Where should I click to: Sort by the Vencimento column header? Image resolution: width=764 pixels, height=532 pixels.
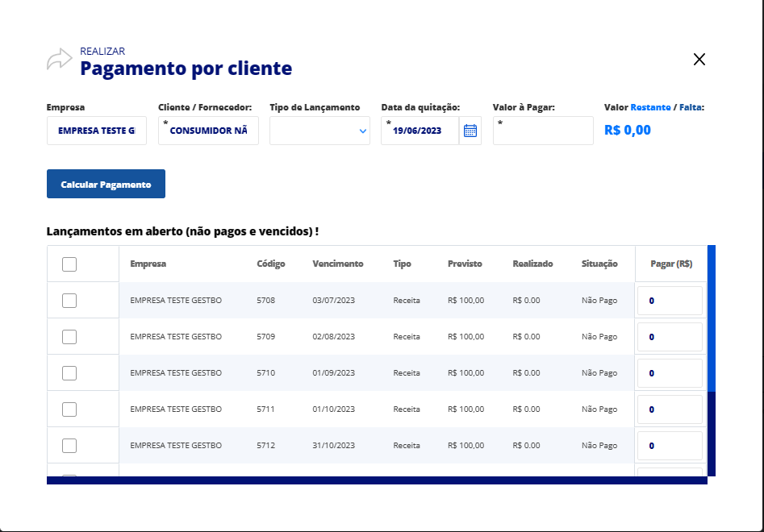(338, 264)
